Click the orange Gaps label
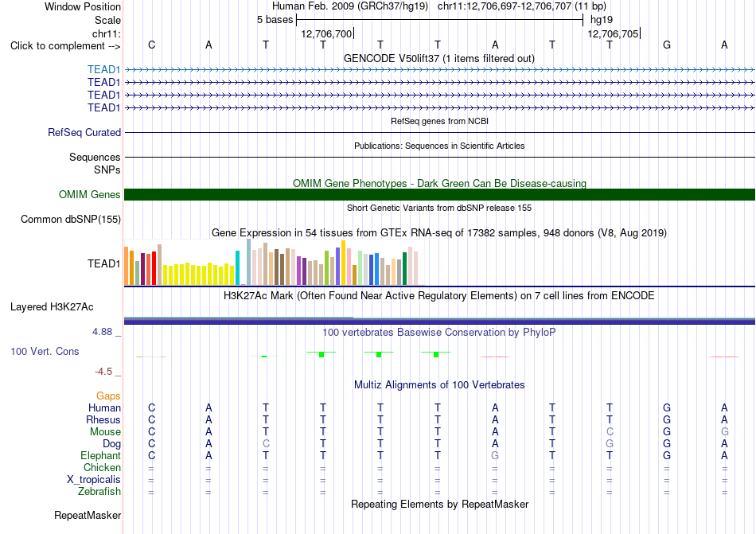This screenshot has width=756, height=534. (108, 396)
